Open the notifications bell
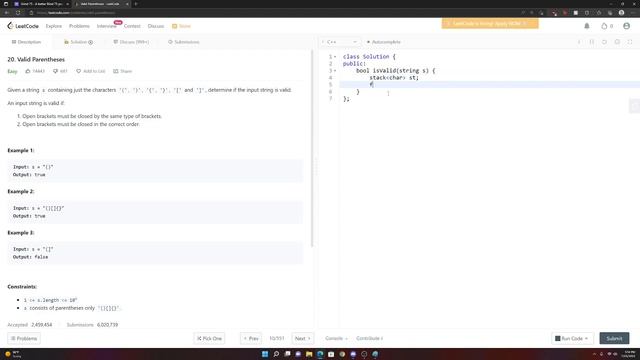The image size is (640, 360). point(587,26)
